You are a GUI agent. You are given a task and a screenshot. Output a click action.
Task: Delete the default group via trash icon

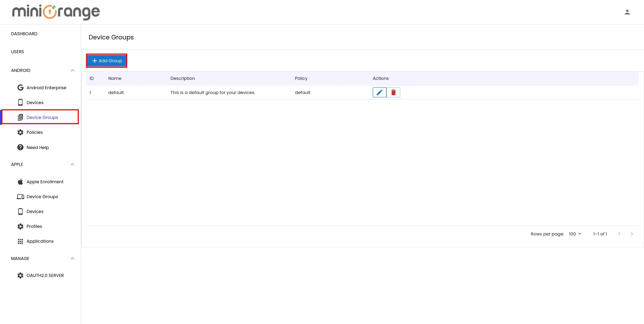click(x=393, y=92)
